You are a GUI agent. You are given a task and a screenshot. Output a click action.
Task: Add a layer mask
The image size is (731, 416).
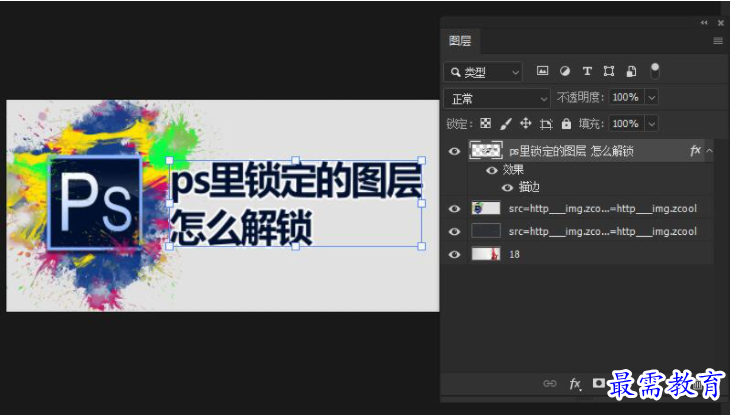tap(599, 383)
